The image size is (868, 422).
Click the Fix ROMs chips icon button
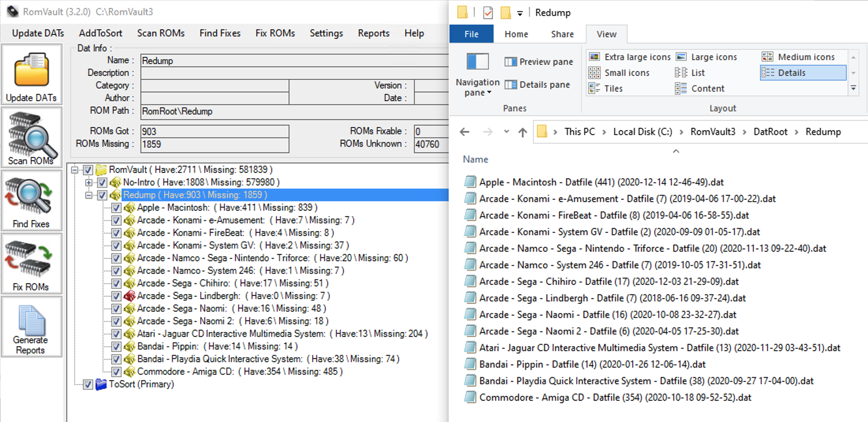(x=32, y=264)
